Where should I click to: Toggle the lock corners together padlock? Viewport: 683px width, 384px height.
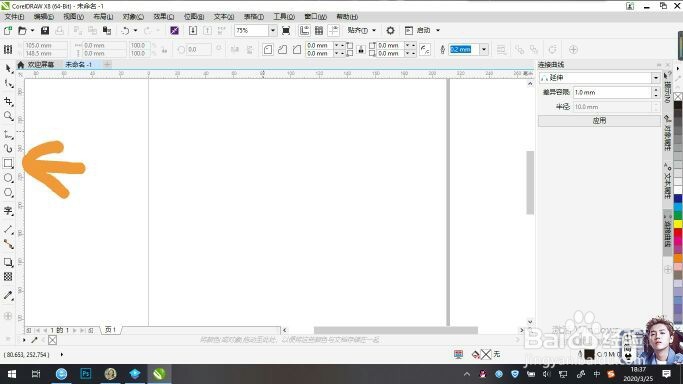click(x=361, y=50)
